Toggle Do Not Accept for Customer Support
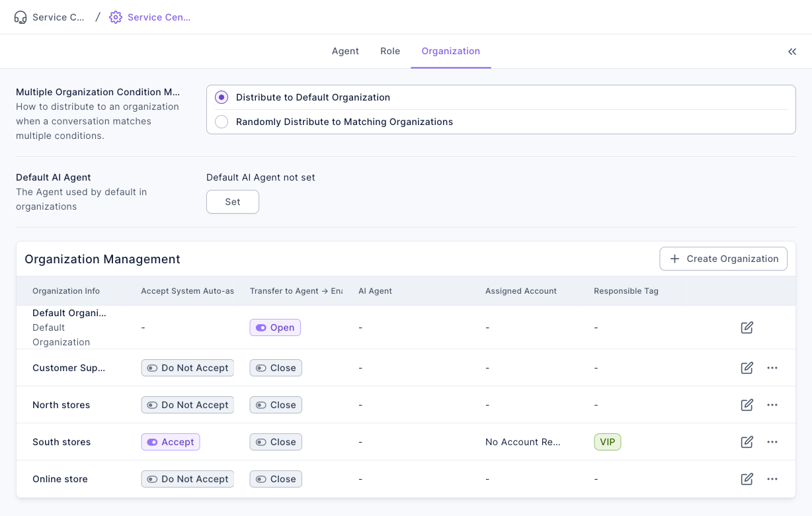The width and height of the screenshot is (812, 516). click(187, 368)
